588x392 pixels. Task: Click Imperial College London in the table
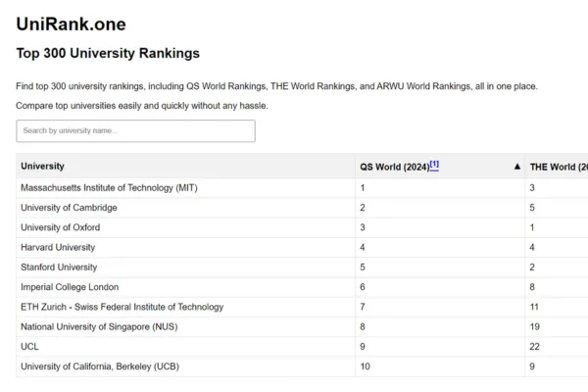(70, 287)
